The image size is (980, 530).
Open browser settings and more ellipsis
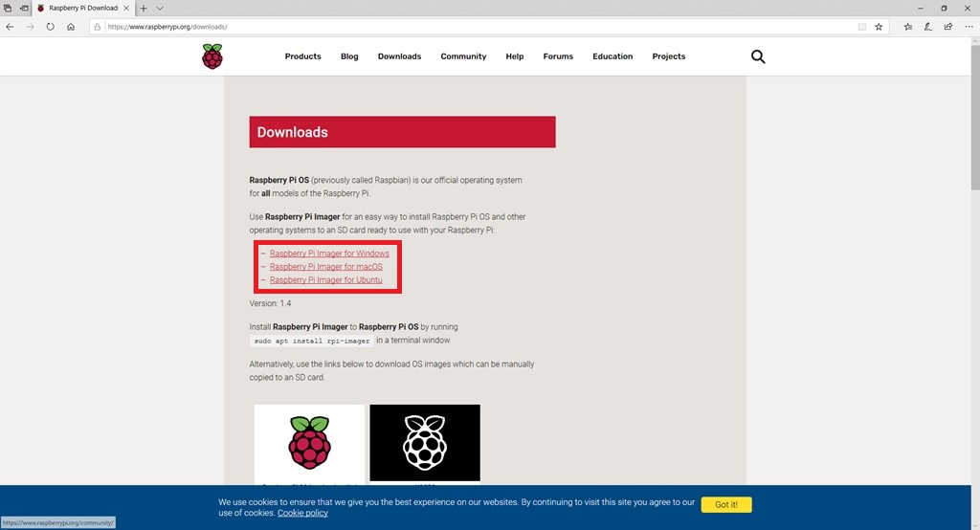point(969,27)
